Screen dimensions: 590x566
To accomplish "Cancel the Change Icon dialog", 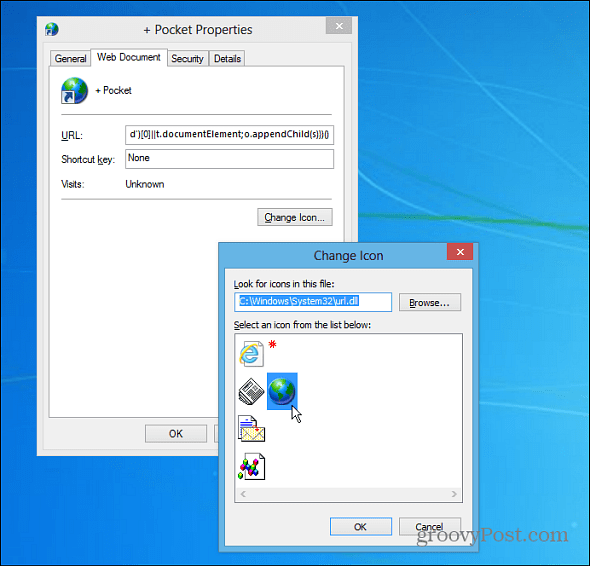I will [x=430, y=526].
